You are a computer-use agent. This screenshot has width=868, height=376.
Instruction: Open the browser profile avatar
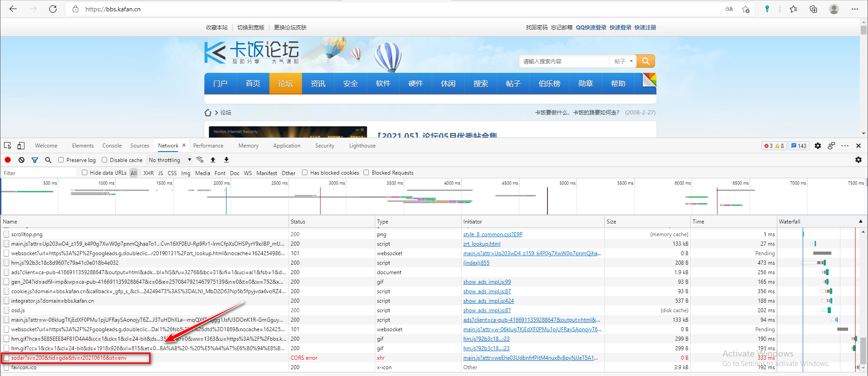pos(834,9)
